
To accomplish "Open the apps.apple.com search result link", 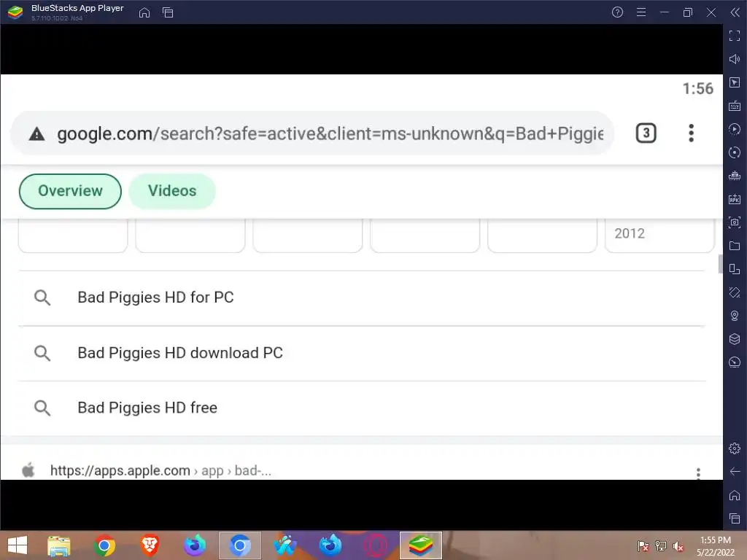I will click(x=160, y=470).
